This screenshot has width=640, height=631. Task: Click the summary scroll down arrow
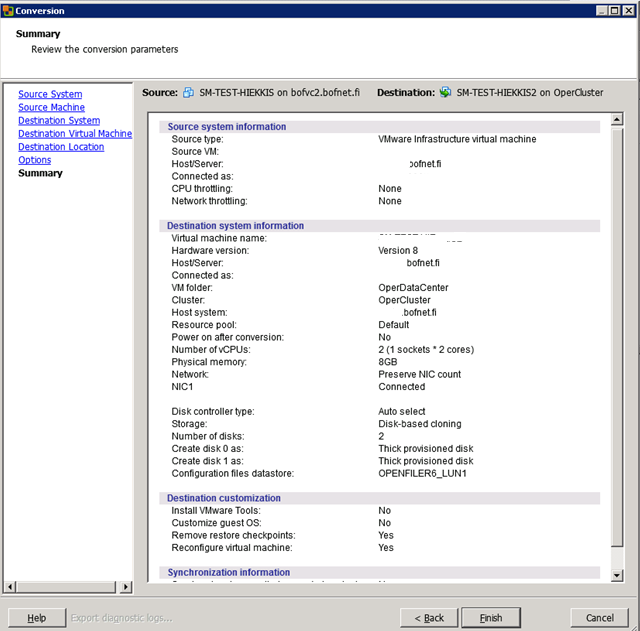(x=617, y=575)
